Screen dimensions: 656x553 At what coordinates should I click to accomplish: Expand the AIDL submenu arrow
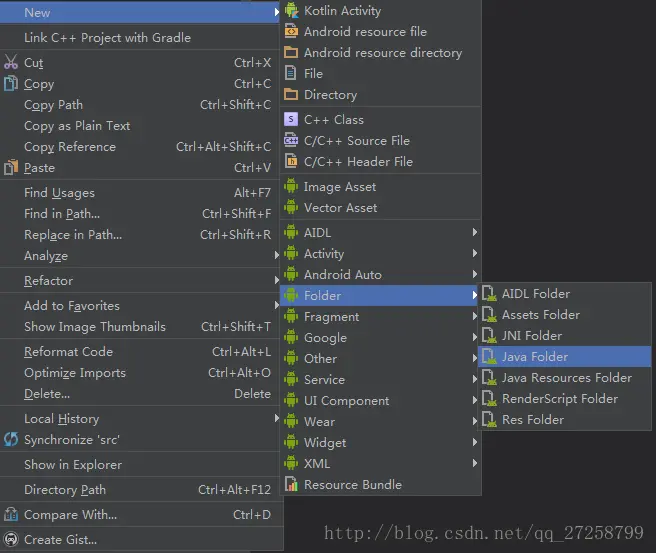tap(474, 232)
